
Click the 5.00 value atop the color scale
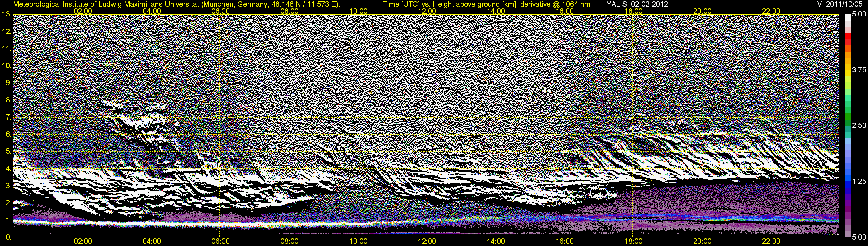click(859, 14)
